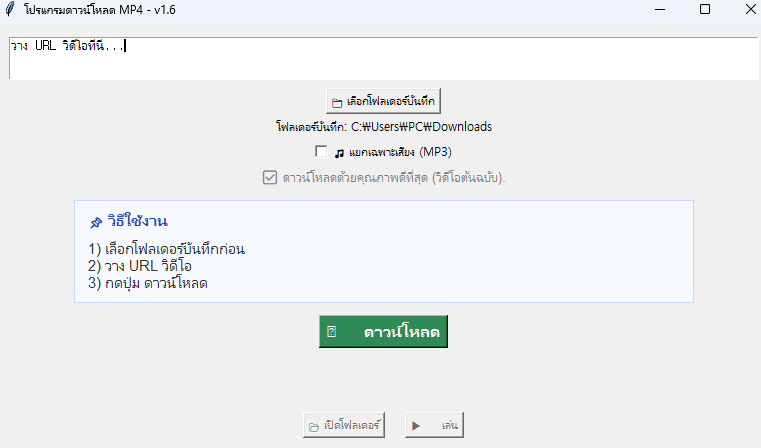Click instruction step 3 กดปุ่ม ดาวน์โหลด
Viewport: 761px width, 448px height.
[154, 283]
